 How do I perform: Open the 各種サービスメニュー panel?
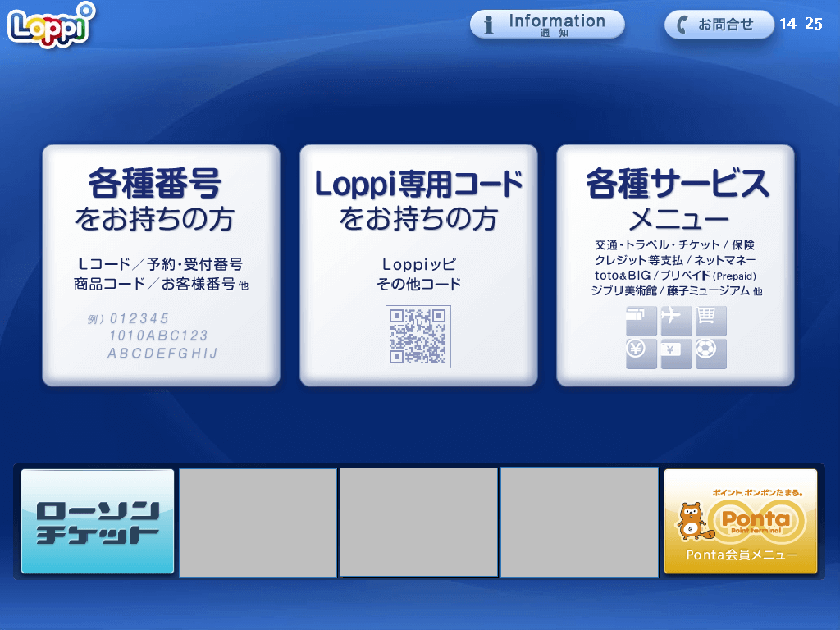point(676,265)
